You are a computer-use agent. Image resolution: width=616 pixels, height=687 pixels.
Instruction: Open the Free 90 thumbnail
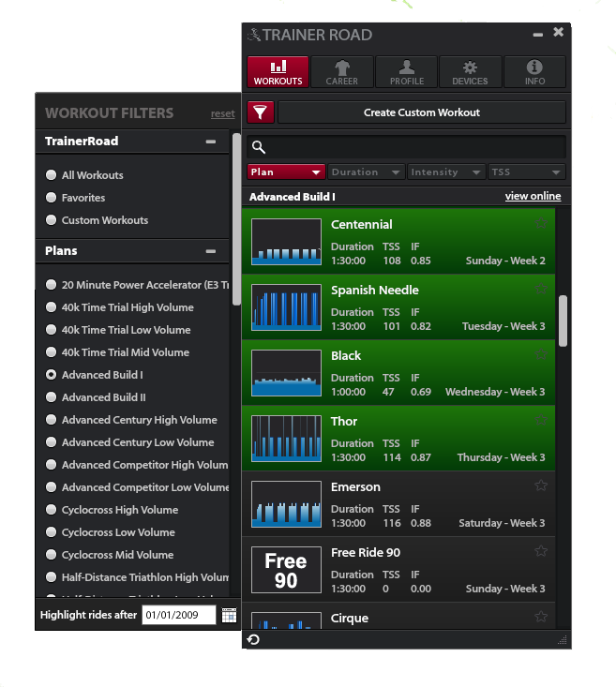pos(286,570)
